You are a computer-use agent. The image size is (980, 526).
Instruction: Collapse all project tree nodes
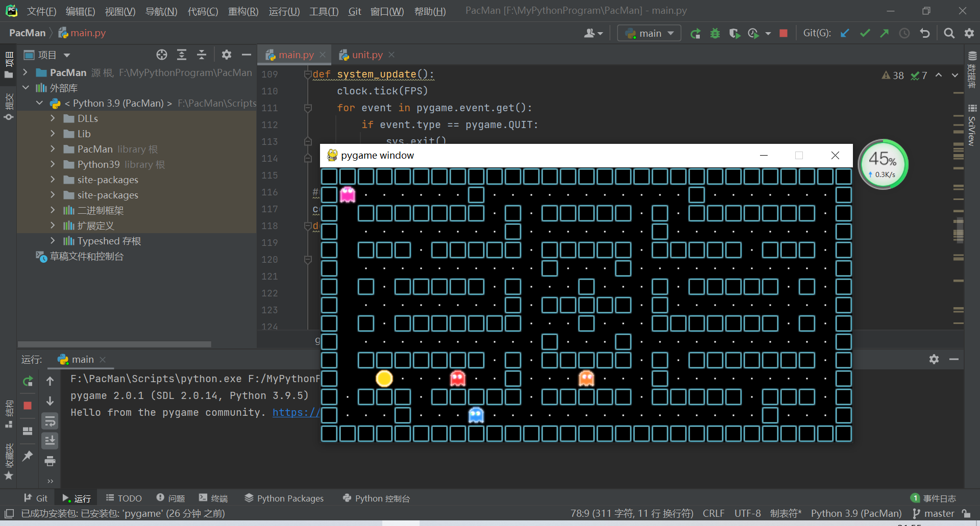tap(202, 55)
